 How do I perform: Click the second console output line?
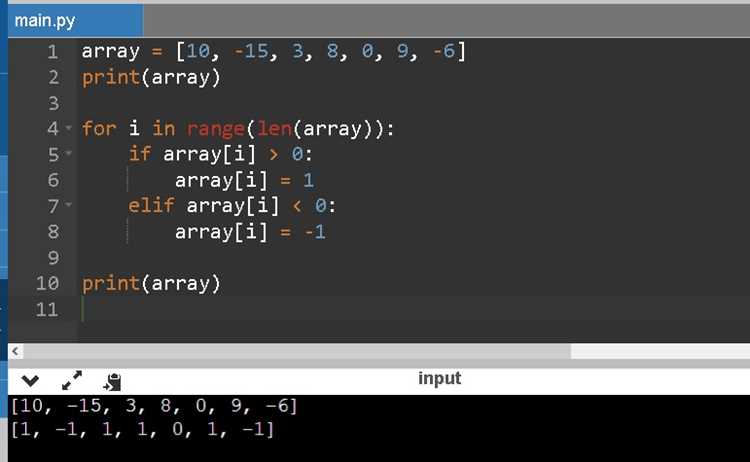point(142,429)
